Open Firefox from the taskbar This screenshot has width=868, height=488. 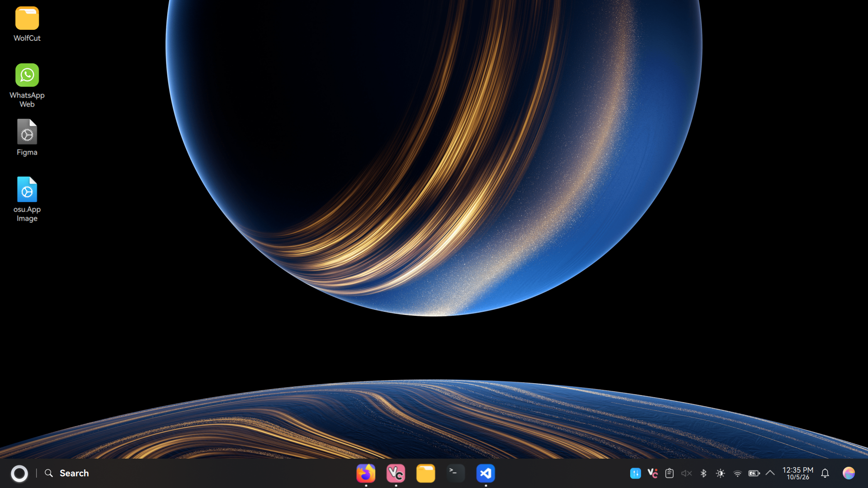(x=366, y=474)
